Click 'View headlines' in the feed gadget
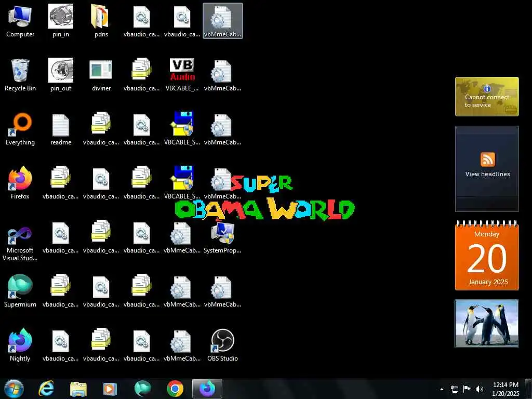This screenshot has height=399, width=532. pos(487,174)
